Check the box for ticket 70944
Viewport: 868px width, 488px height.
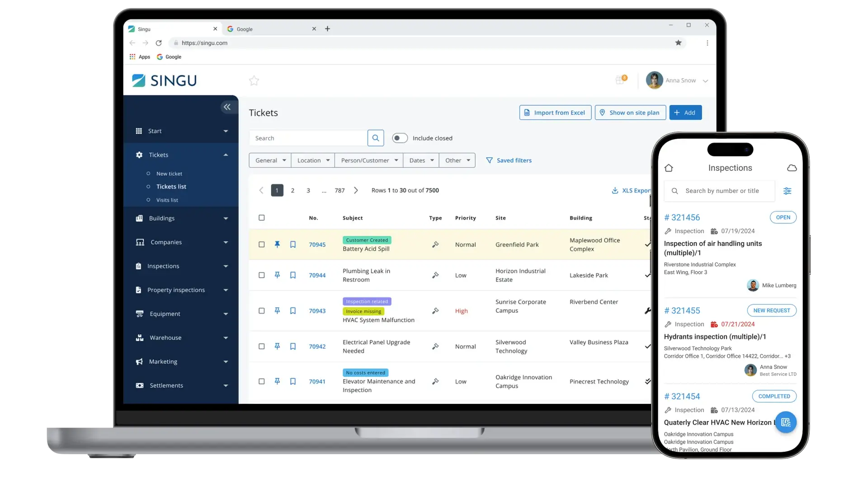[261, 275]
